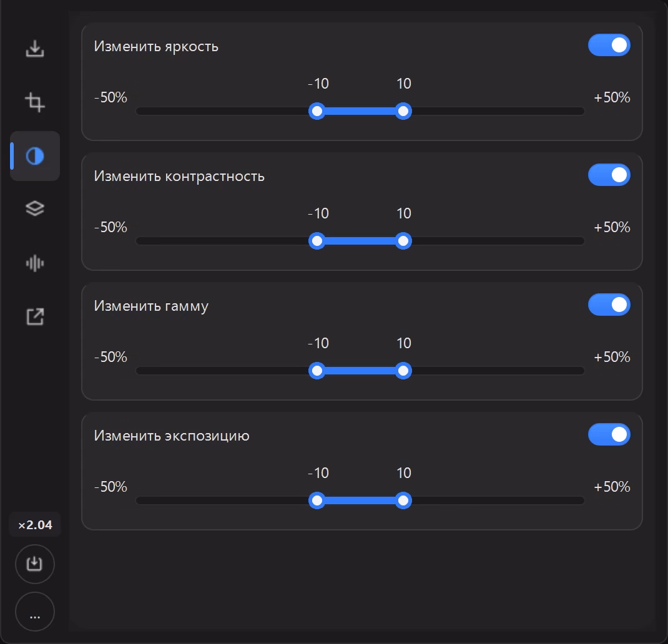Click the 10 handle of экспозицию slider

click(403, 500)
